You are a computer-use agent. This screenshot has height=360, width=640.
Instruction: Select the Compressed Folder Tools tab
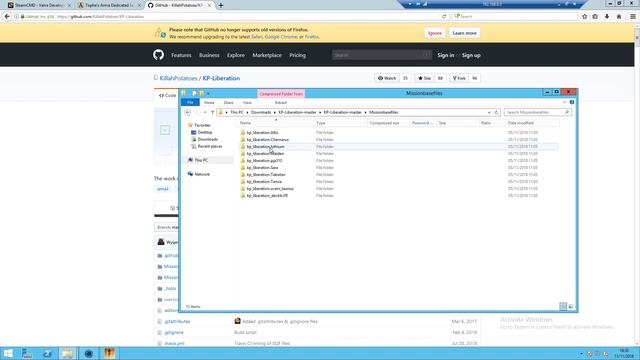coord(281,94)
